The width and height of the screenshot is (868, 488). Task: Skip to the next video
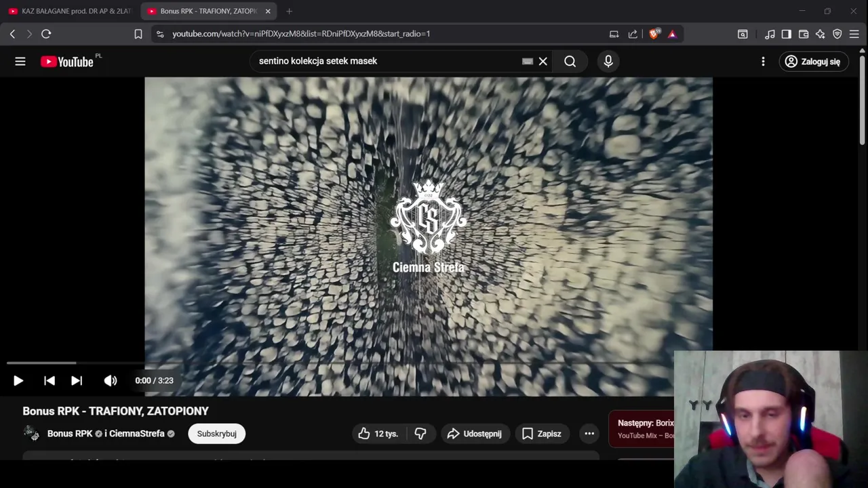[77, 381]
